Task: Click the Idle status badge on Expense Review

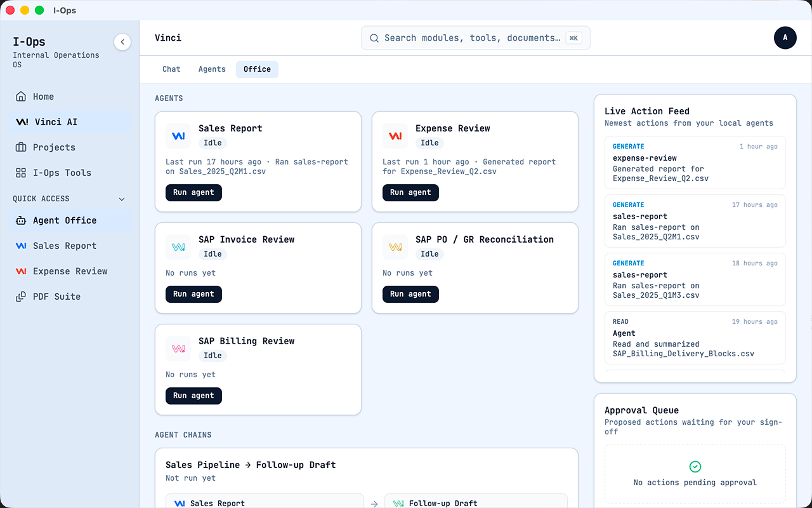Action: (429, 143)
